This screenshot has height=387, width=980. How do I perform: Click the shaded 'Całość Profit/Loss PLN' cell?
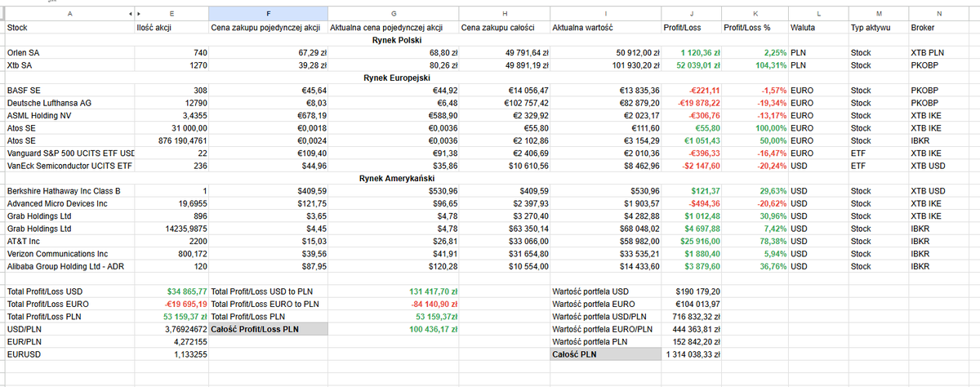269,328
